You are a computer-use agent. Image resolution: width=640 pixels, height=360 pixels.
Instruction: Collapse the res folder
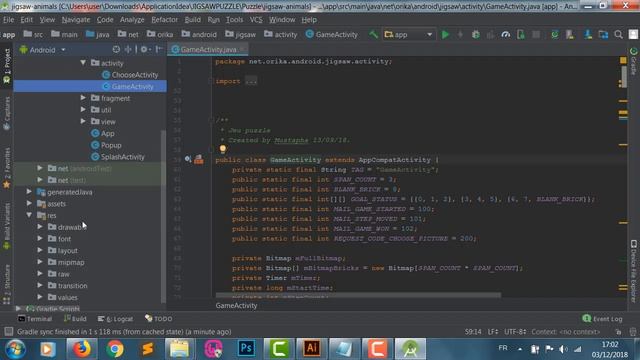[x=29, y=215]
